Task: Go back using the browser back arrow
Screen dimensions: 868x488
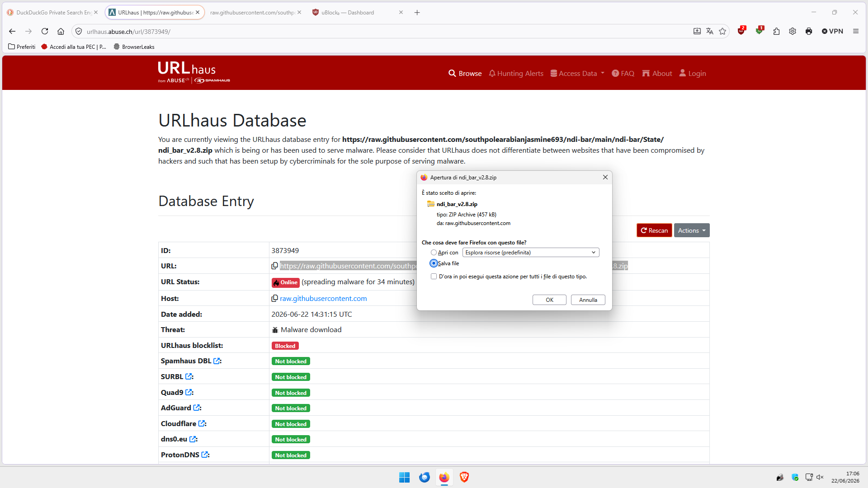Action: (12, 31)
